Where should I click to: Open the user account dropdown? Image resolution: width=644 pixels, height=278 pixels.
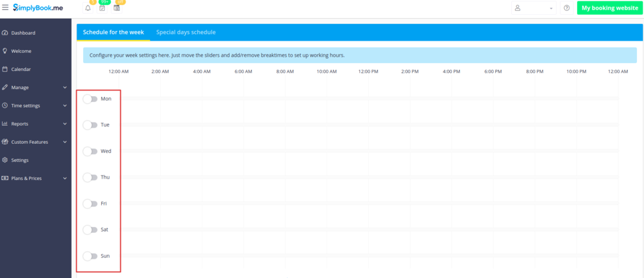coord(533,8)
